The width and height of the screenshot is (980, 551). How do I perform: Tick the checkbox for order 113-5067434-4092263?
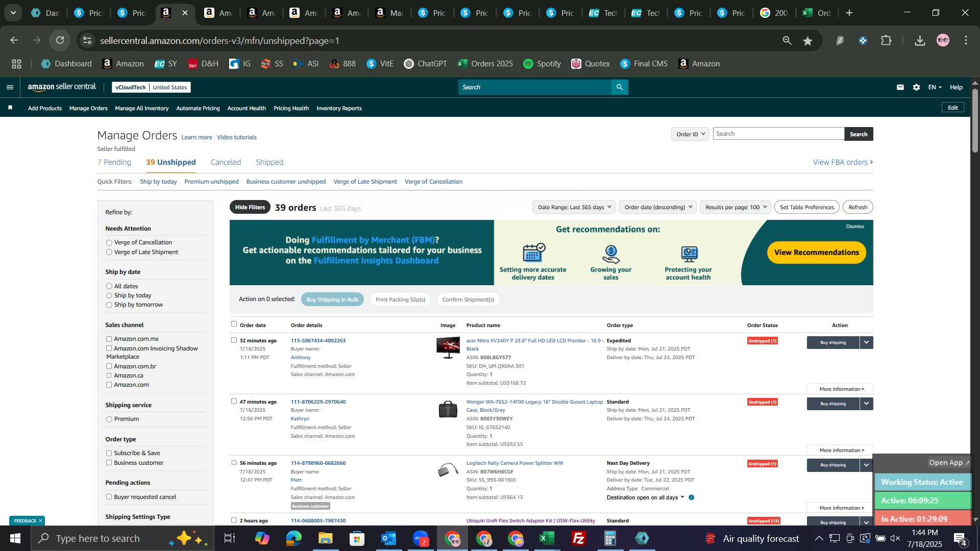pos(234,340)
